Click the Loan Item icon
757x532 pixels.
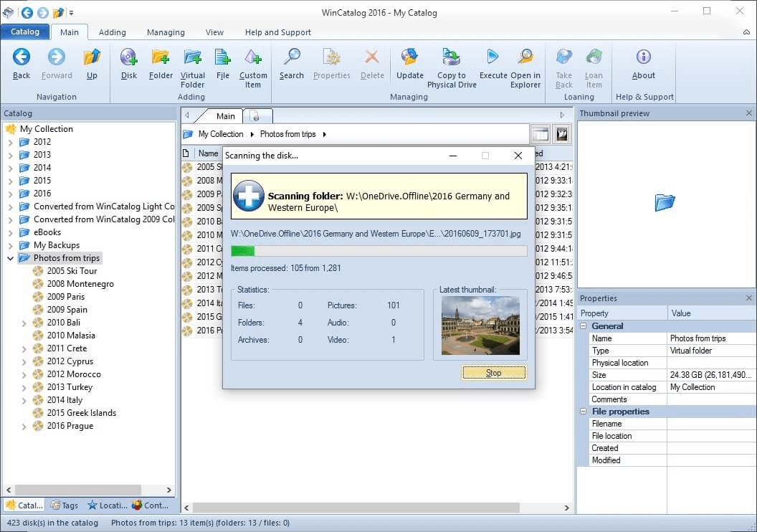[x=594, y=57]
